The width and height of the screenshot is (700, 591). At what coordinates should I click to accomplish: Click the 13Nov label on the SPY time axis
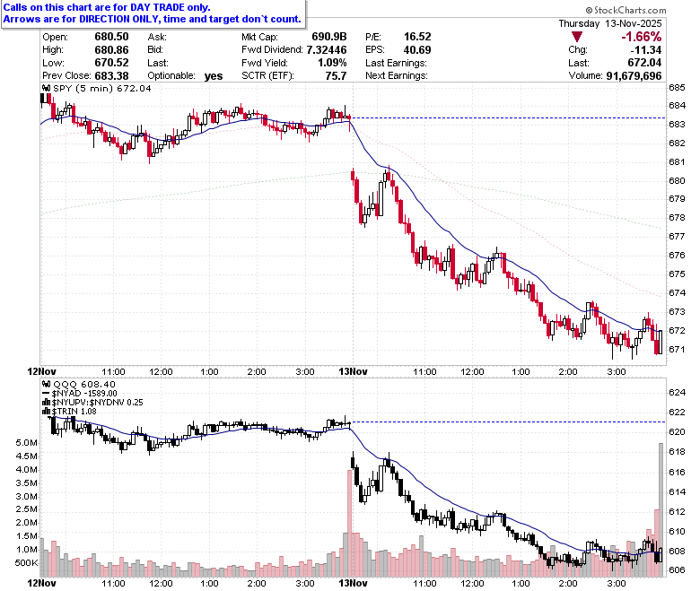click(x=353, y=372)
